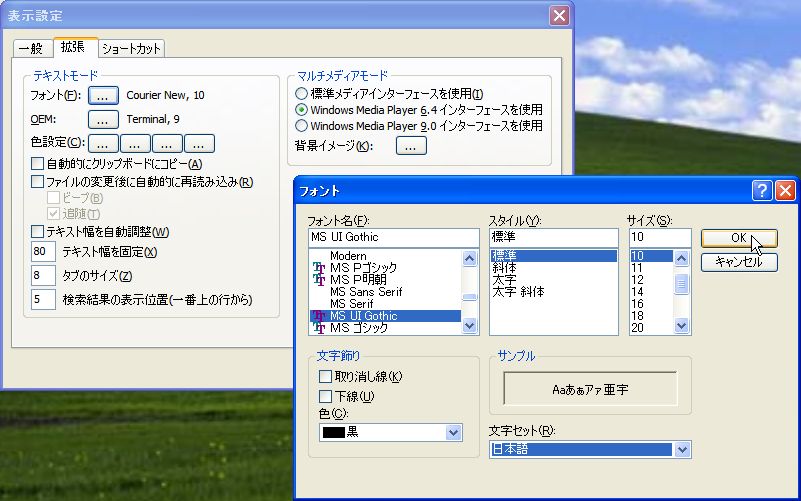Viewport: 801px width, 501px height.
Task: Click the フォント名 text field
Action: point(394,237)
